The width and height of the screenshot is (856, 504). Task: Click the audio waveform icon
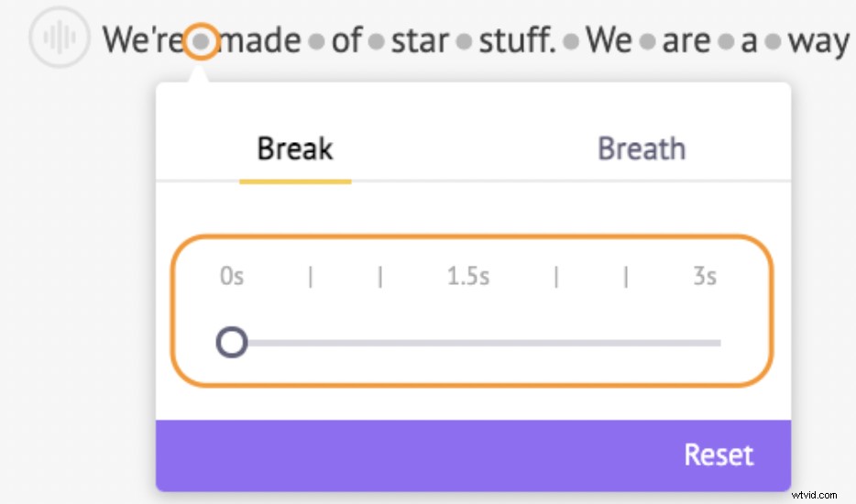tap(60, 38)
